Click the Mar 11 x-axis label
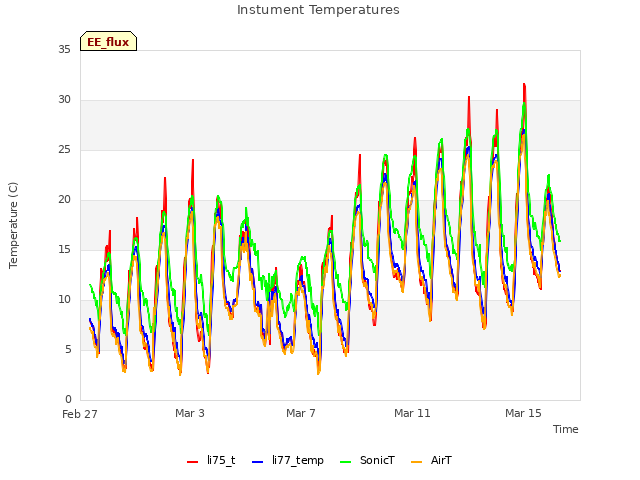Viewport: 640px width, 480px height. (412, 413)
